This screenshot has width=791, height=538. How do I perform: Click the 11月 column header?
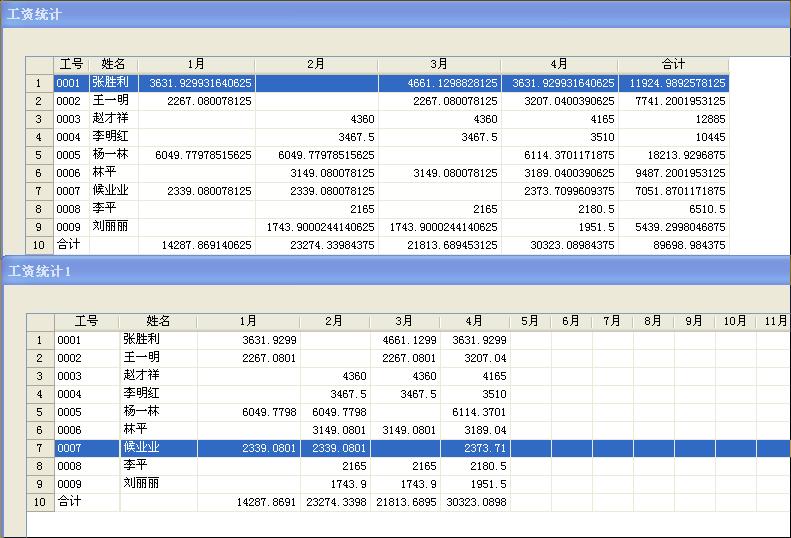point(774,321)
